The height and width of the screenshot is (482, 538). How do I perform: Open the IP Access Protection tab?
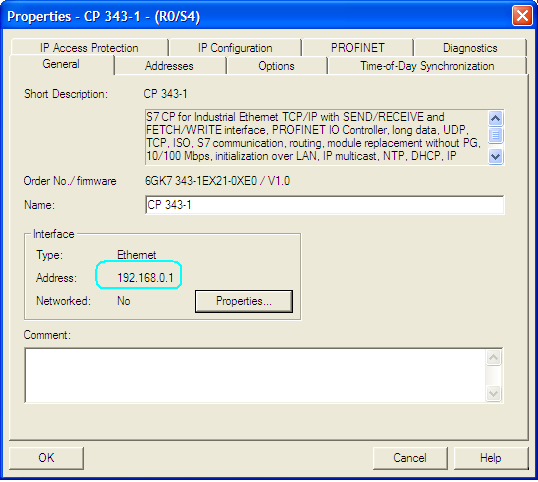coord(89,48)
